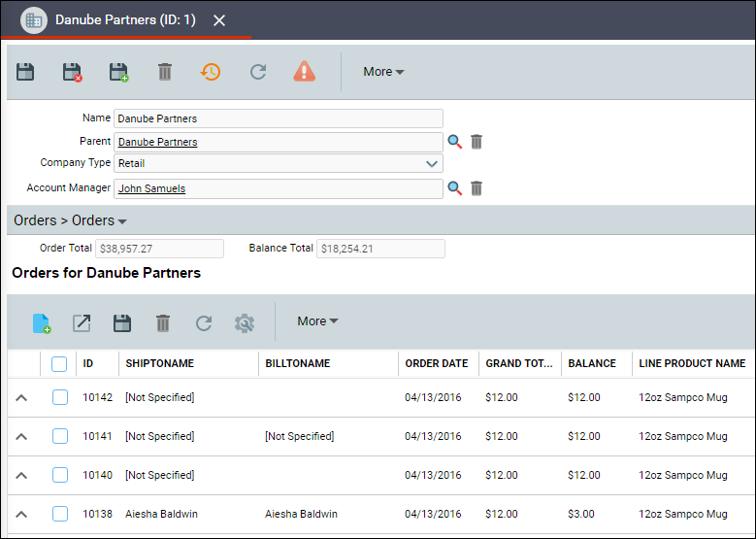756x539 pixels.
Task: Toggle the select-all checkbox in grid header
Action: tap(59, 364)
